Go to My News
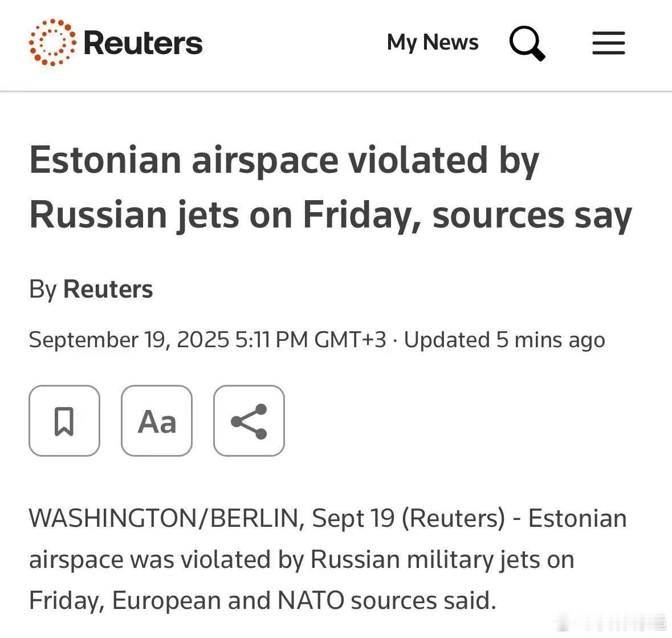The image size is (672, 638). coord(433,43)
